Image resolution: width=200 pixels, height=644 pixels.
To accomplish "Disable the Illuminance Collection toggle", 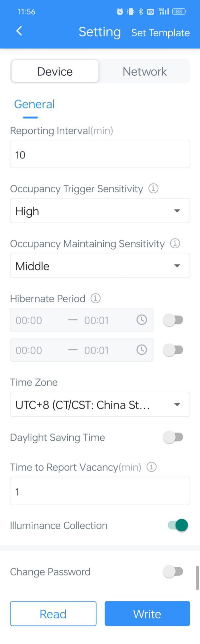I will pyautogui.click(x=178, y=525).
